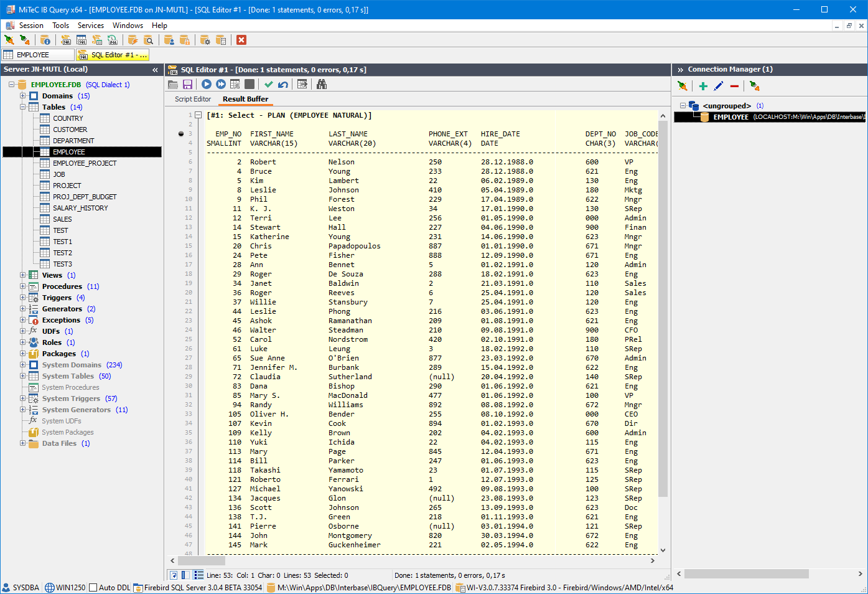Image resolution: width=868 pixels, height=594 pixels.
Task: Open the Services menu
Action: pos(91,26)
